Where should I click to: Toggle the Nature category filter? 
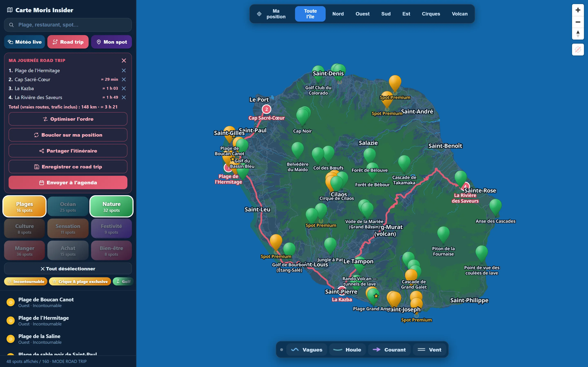click(x=111, y=206)
